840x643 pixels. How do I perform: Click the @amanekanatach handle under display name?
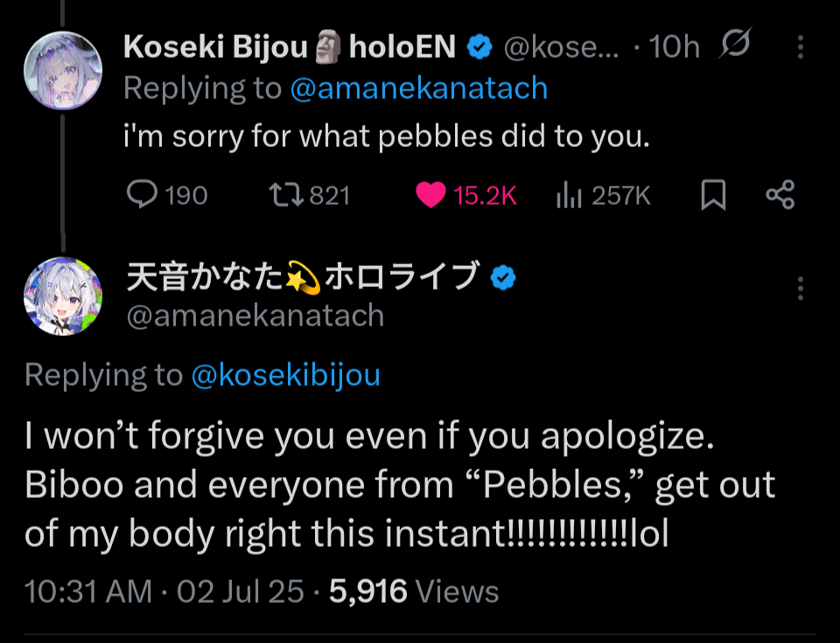tap(255, 316)
